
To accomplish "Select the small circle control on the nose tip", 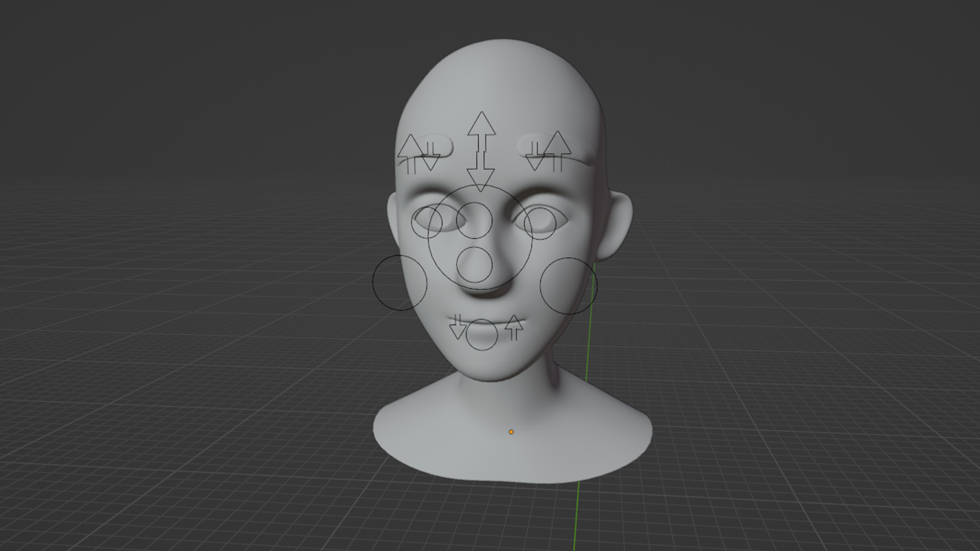I will [x=475, y=265].
